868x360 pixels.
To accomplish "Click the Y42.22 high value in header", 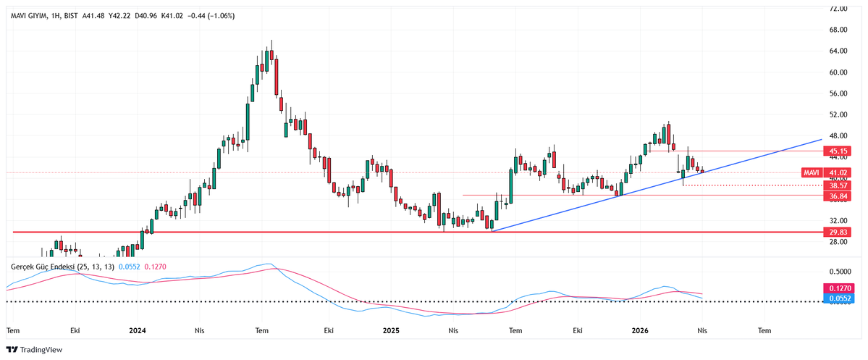I will 119,16.
